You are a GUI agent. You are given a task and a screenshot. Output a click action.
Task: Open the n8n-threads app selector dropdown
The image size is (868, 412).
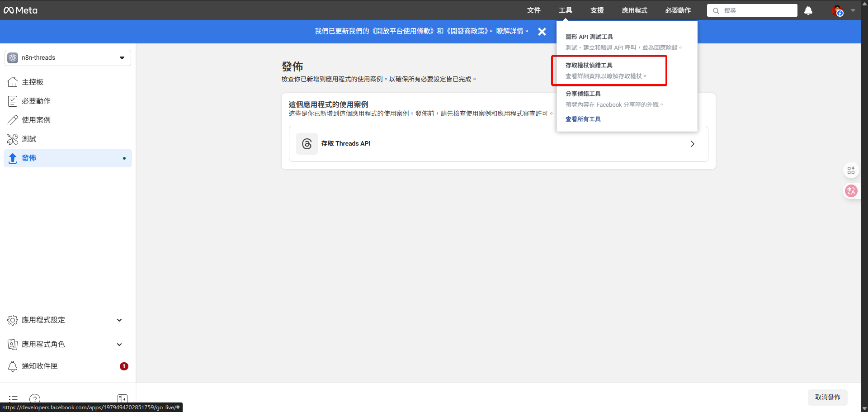tap(68, 58)
